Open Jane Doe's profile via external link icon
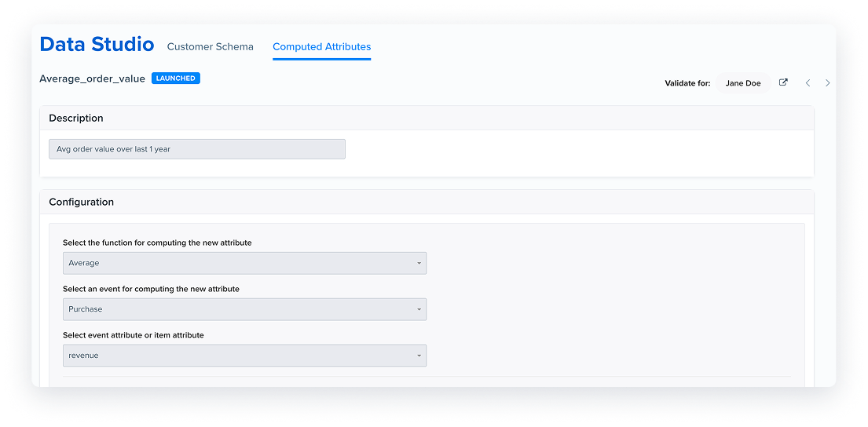This screenshot has width=868, height=427. (x=783, y=82)
